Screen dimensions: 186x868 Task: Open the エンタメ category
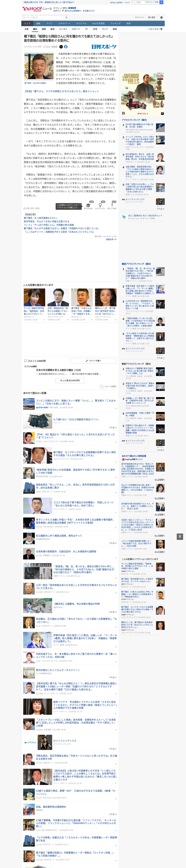click(63, 29)
